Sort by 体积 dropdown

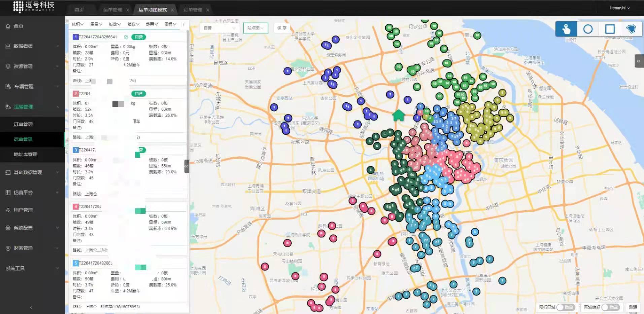coord(77,24)
